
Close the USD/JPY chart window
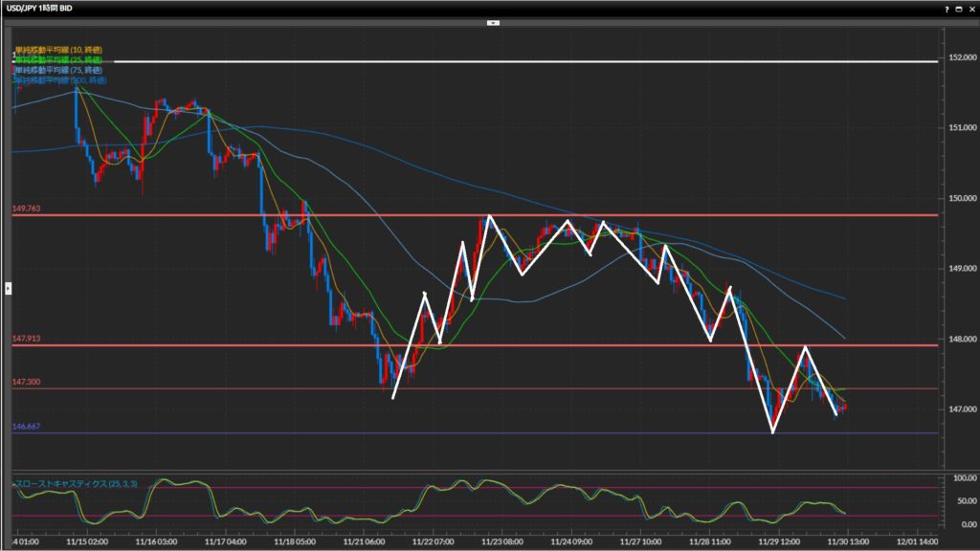tap(971, 9)
